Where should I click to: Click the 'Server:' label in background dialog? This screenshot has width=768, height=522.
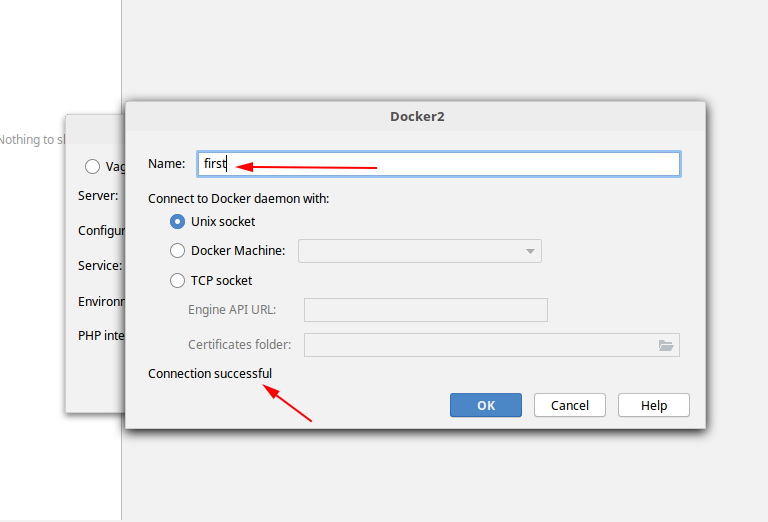98,196
